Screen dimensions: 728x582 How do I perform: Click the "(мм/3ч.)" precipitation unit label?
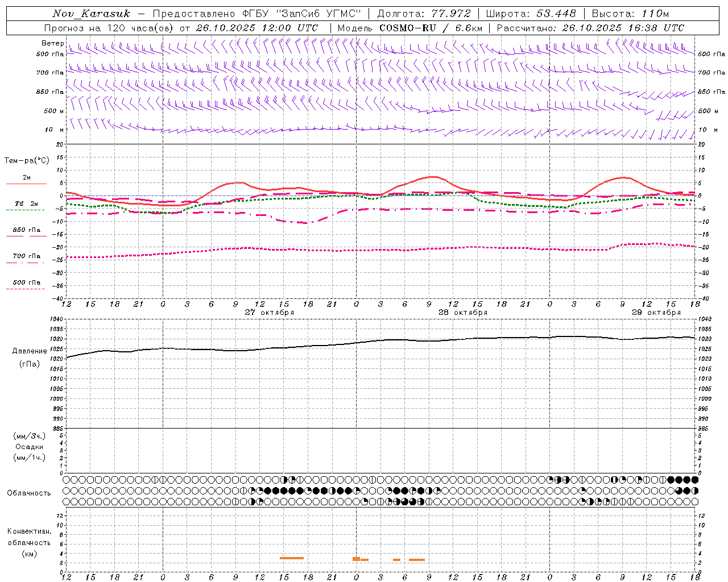click(x=29, y=436)
